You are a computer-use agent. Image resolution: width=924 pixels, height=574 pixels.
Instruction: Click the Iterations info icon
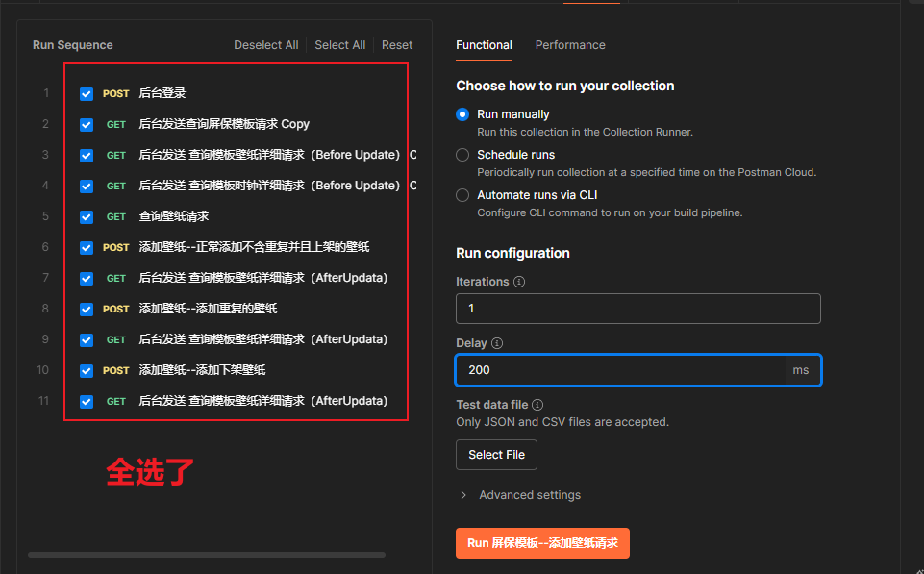click(519, 282)
